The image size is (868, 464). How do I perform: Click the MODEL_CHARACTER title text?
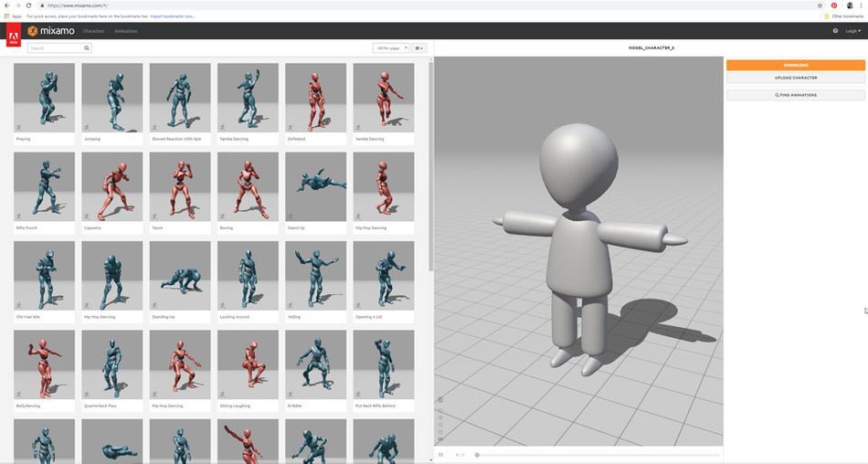click(651, 48)
